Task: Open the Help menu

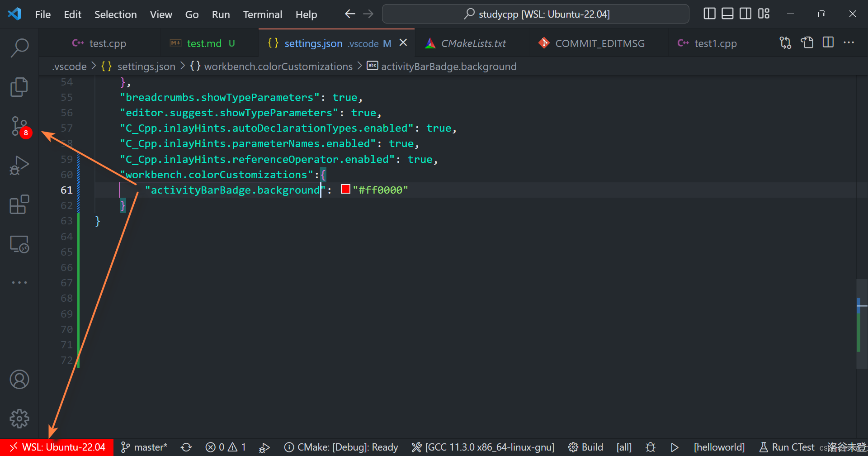Action: point(306,14)
